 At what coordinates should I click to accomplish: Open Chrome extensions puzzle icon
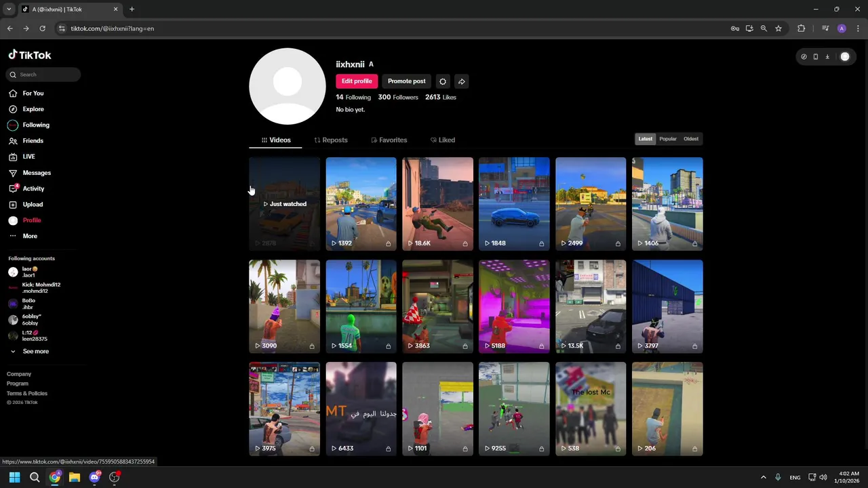click(802, 28)
